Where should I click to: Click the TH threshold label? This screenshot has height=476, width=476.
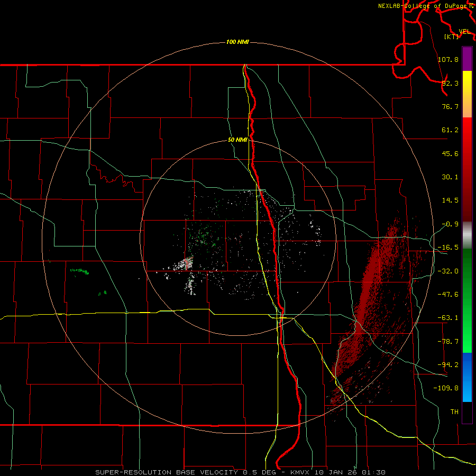454,412
